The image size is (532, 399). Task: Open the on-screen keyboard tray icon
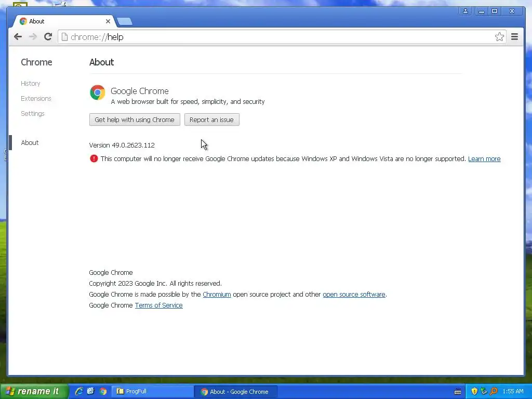click(457, 392)
